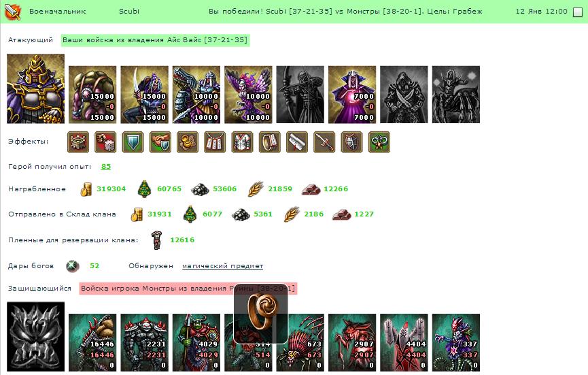This screenshot has height=375, width=588.
Task: Click the talisman necklace effect icon
Action: click(215, 142)
